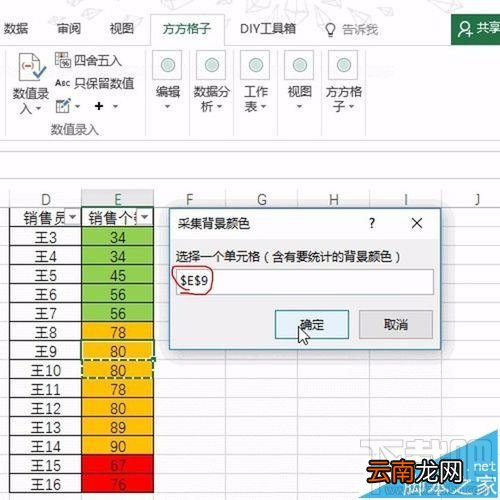The width and height of the screenshot is (500, 500).
Task: Select cell 王14
Action: (x=46, y=446)
